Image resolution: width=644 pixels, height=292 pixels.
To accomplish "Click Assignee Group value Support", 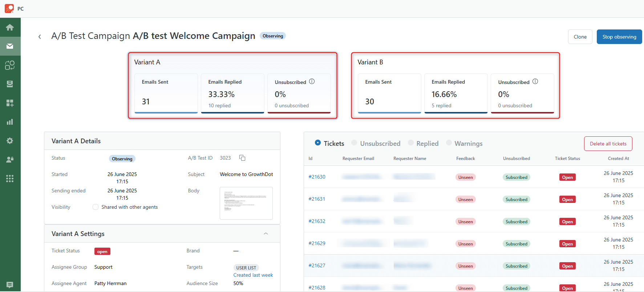I will tap(103, 267).
